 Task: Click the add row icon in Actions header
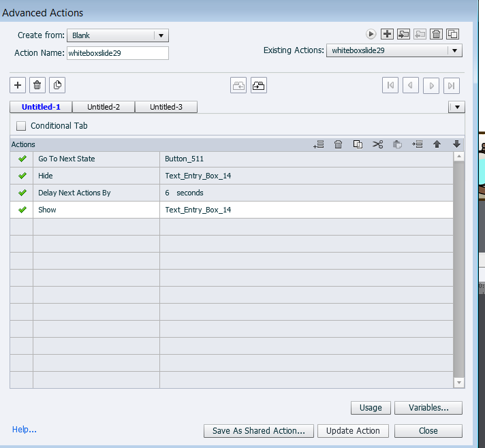tap(318, 144)
